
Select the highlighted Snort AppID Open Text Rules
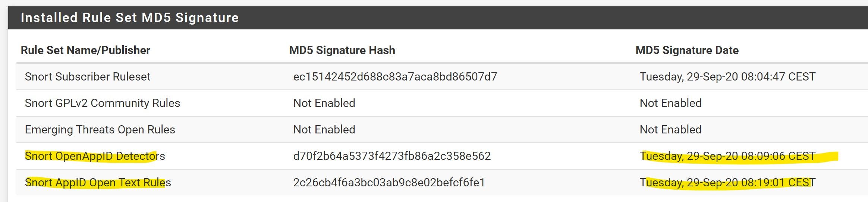(x=98, y=182)
